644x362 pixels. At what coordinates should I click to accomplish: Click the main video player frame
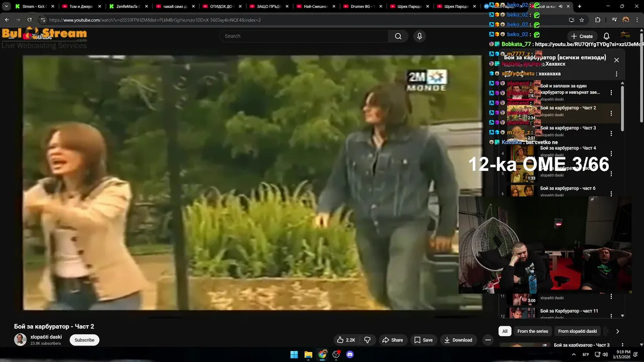pyautogui.click(x=252, y=183)
